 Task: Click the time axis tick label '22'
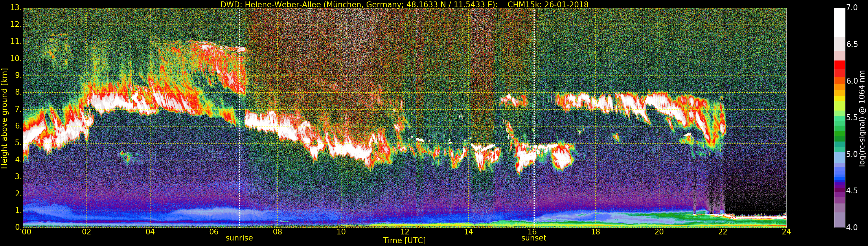(x=723, y=232)
